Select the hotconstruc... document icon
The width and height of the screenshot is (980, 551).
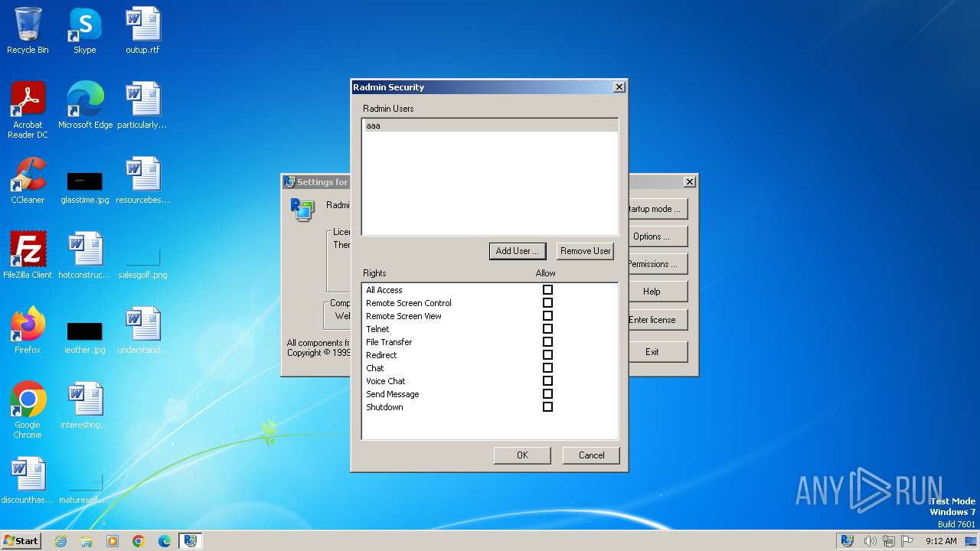coord(85,256)
